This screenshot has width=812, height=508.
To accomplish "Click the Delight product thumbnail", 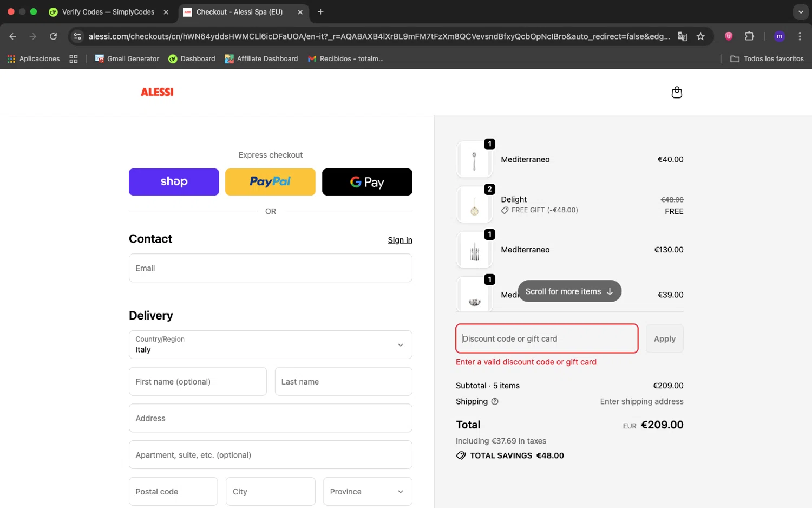I will pyautogui.click(x=474, y=205).
